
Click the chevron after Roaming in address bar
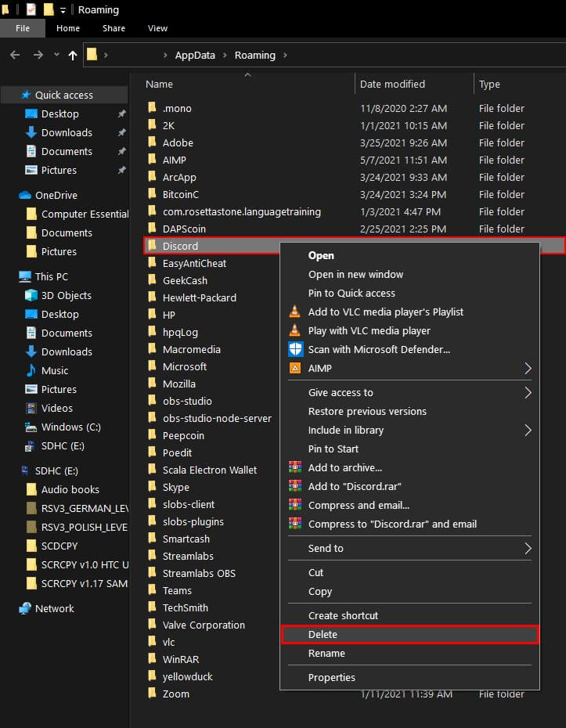point(285,56)
